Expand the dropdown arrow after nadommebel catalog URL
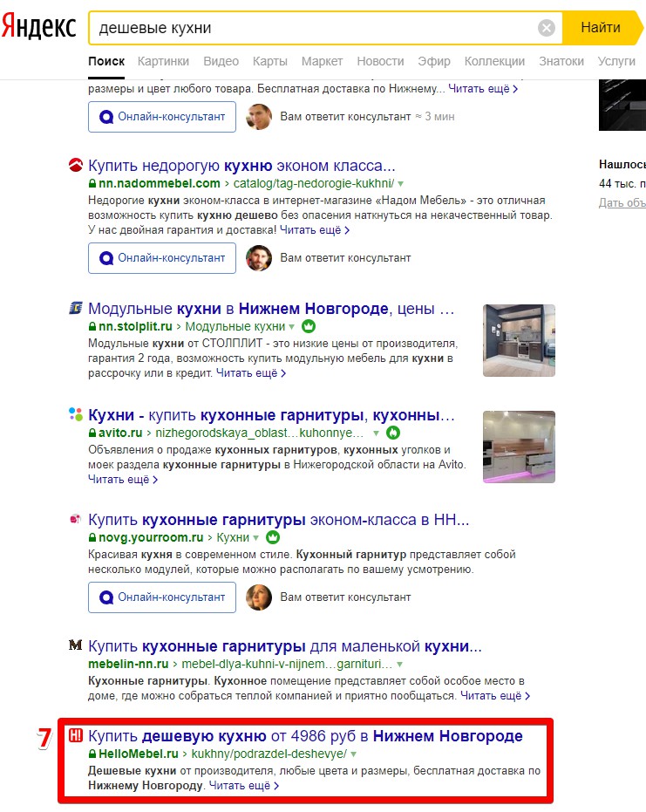The height and width of the screenshot is (812, 646). (x=400, y=184)
